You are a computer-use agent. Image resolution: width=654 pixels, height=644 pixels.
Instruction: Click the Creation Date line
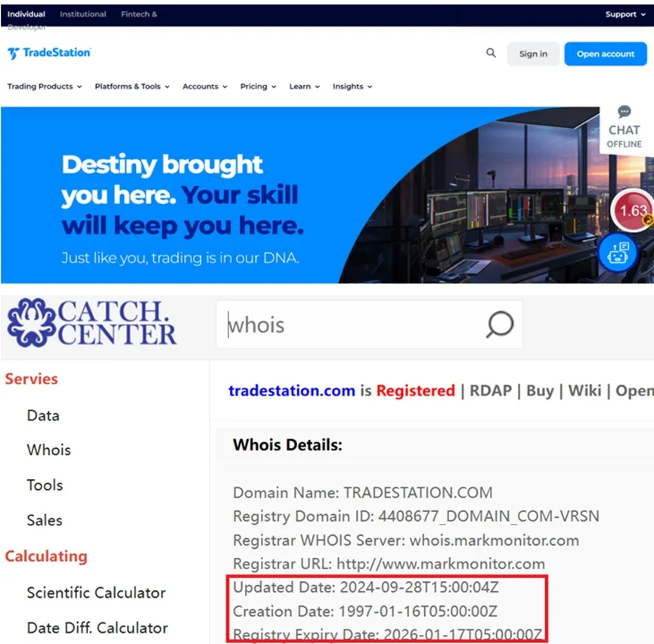pos(365,611)
